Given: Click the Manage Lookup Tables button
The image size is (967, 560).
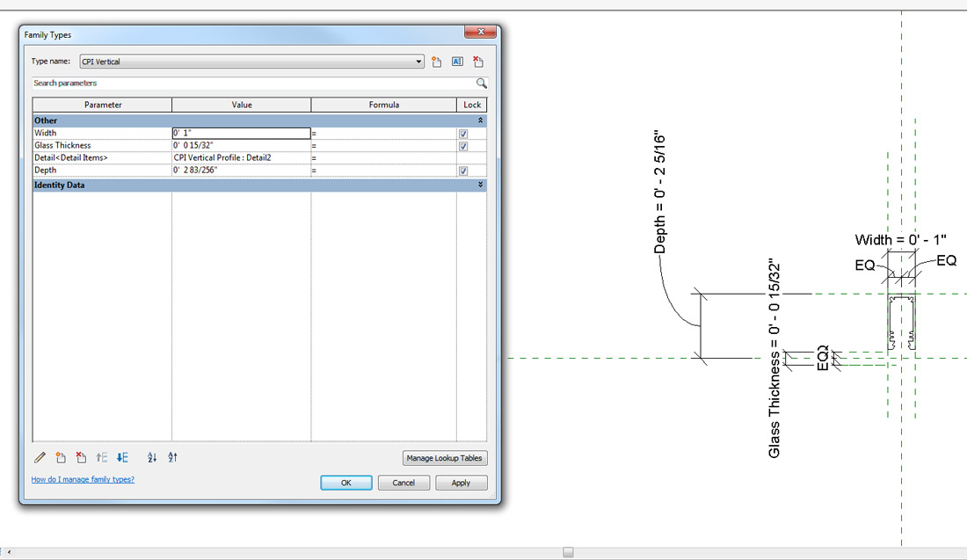Looking at the screenshot, I should tap(444, 458).
